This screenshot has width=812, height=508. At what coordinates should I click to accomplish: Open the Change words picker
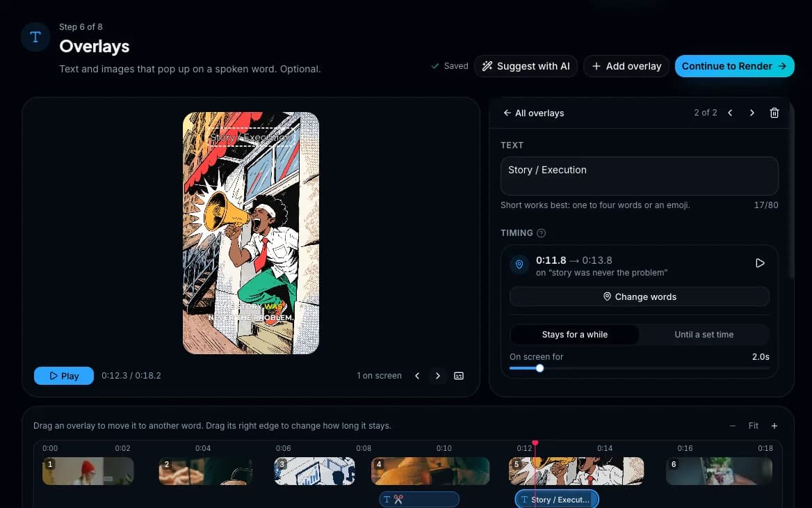pos(640,297)
